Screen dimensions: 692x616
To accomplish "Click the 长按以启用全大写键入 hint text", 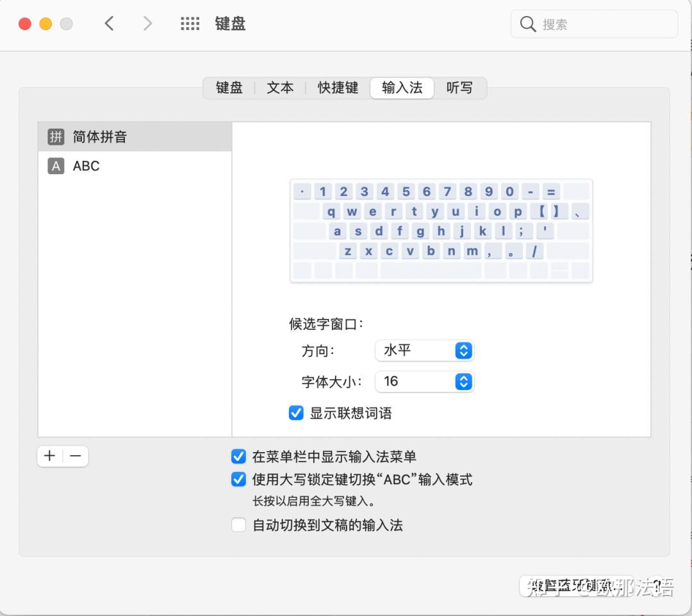I will (314, 501).
